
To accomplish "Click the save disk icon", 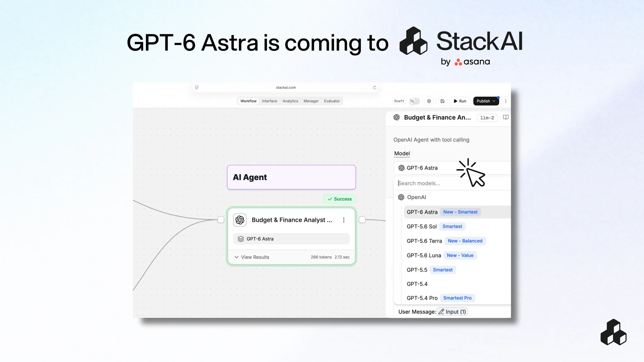I will click(442, 101).
